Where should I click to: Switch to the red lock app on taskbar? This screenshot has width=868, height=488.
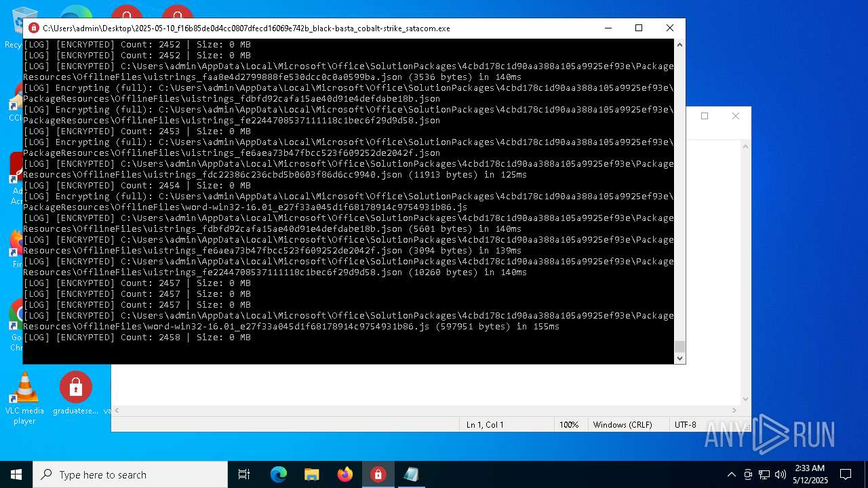(x=378, y=474)
